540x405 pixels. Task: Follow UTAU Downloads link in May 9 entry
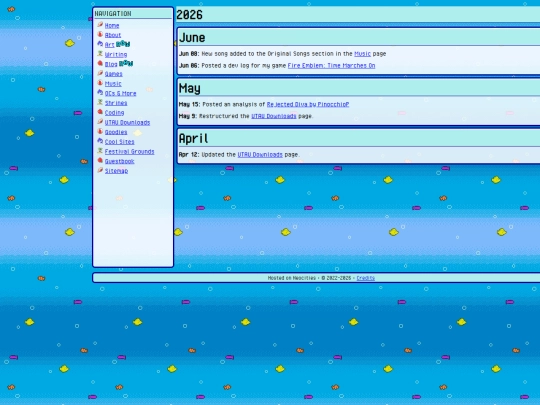click(x=274, y=116)
